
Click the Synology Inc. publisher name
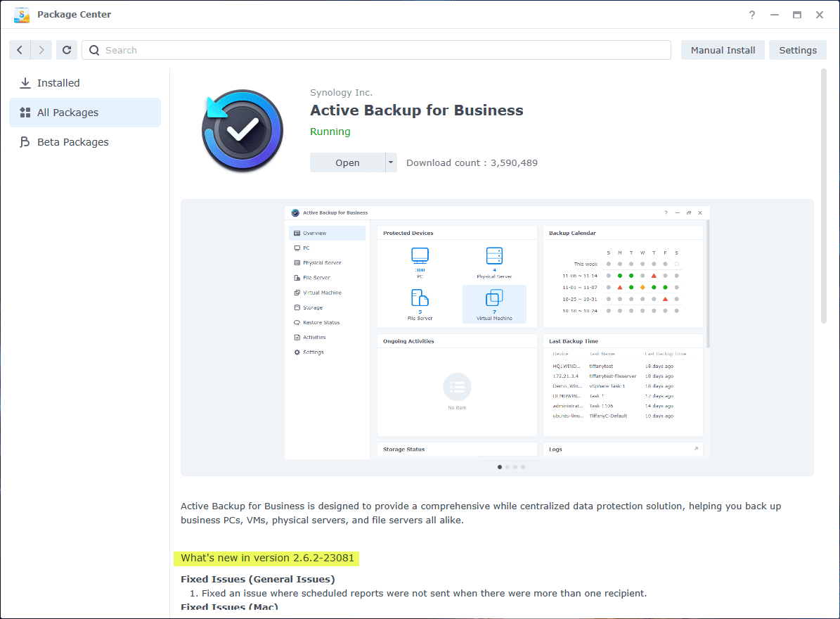pyautogui.click(x=341, y=93)
